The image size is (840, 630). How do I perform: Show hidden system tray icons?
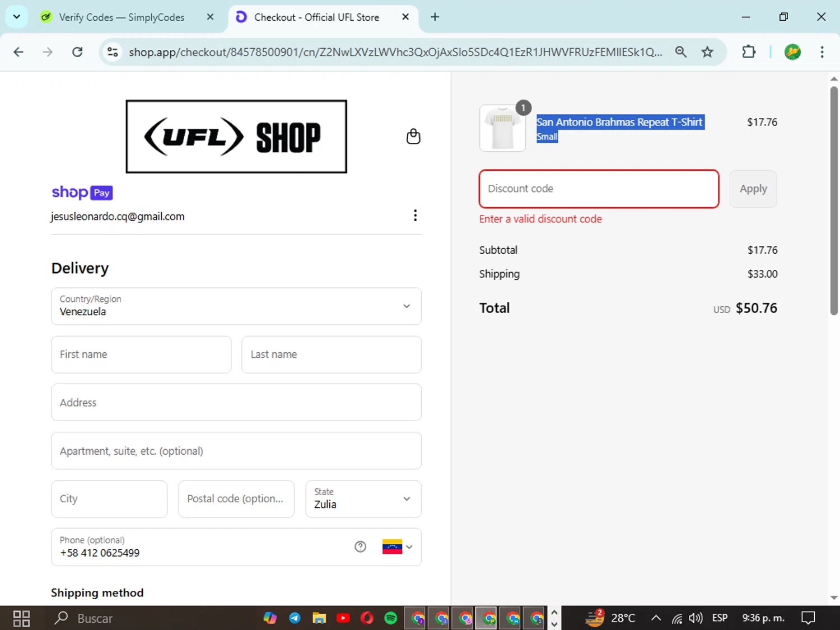point(656,618)
